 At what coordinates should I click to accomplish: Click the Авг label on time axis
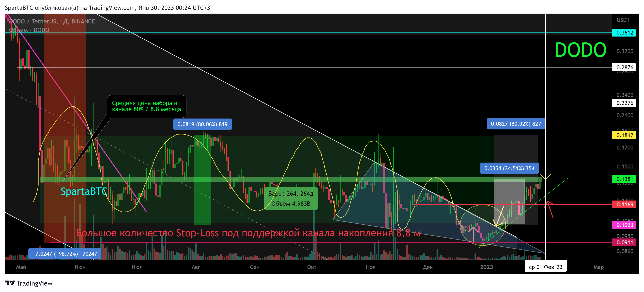click(x=196, y=267)
